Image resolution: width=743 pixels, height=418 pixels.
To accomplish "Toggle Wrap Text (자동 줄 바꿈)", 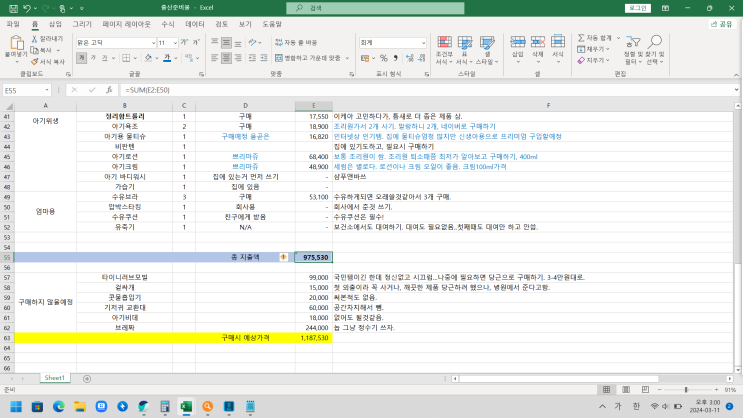I will pyautogui.click(x=294, y=43).
